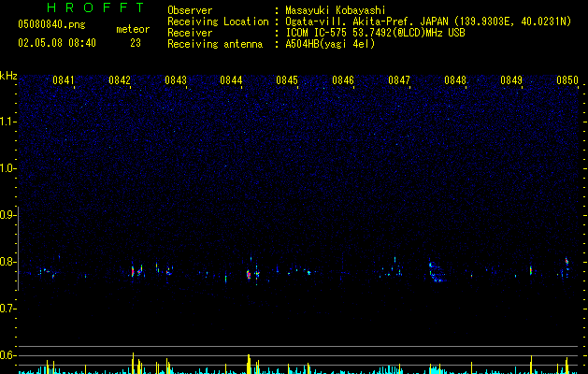Click the meteor echo just after 0842
The height and width of the screenshot is (374, 588).
pyautogui.click(x=133, y=271)
